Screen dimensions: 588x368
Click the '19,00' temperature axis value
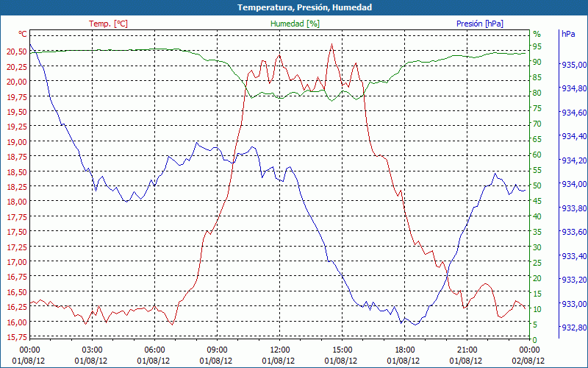pos(16,141)
